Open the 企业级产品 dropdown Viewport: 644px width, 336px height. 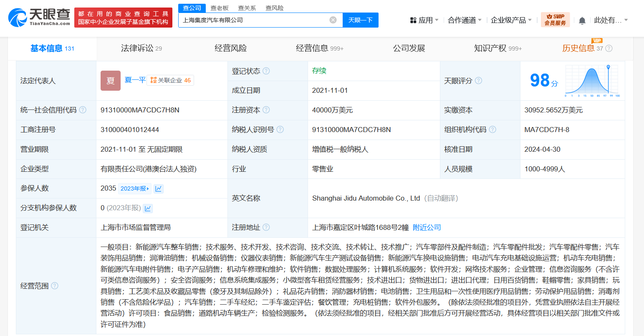(511, 20)
